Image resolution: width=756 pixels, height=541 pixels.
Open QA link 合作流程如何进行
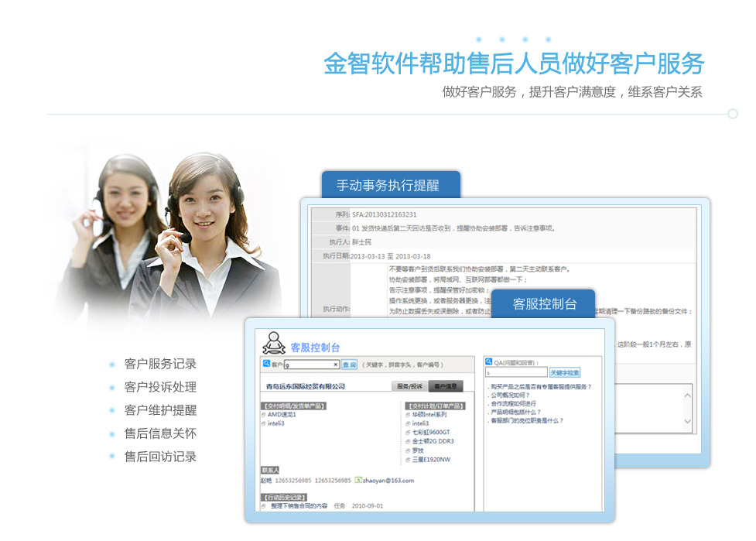click(x=514, y=403)
